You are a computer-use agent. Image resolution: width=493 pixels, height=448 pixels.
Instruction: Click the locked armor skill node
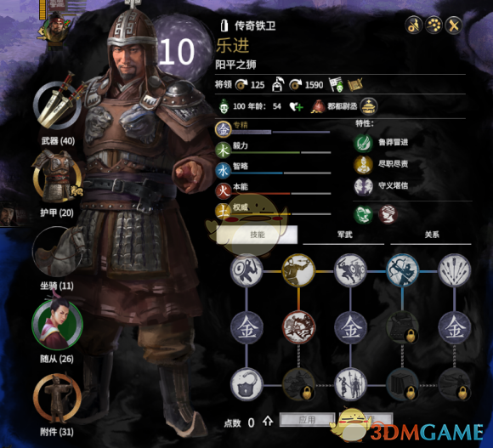pos(402,327)
